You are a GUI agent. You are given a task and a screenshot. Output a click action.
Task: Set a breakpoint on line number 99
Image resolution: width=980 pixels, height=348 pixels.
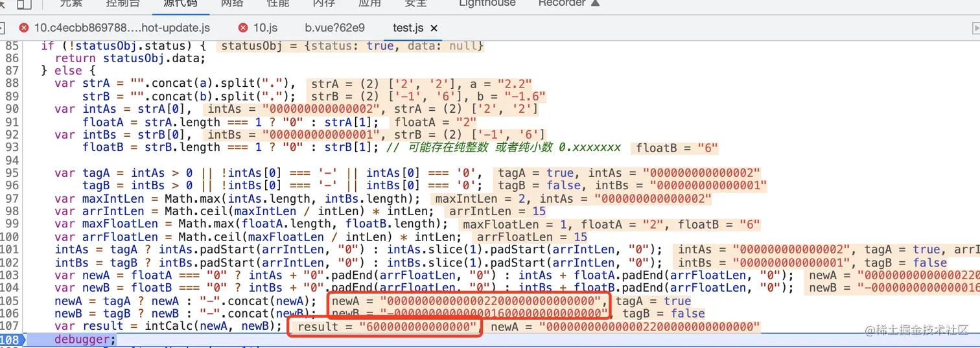click(x=12, y=224)
